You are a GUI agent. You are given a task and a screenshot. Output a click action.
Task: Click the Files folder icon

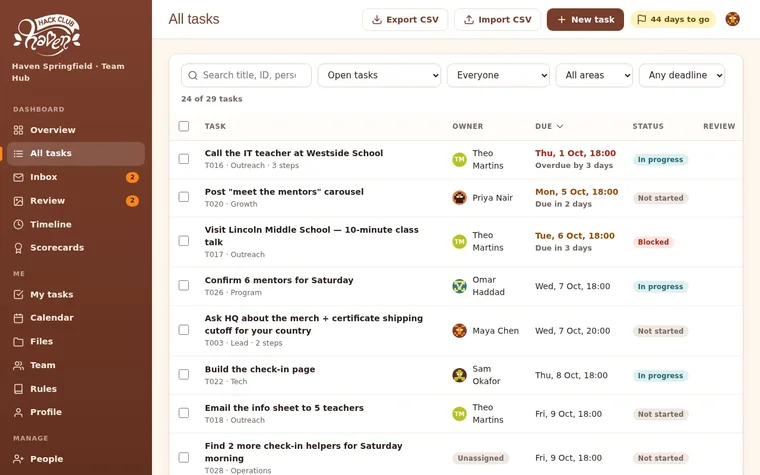point(18,342)
